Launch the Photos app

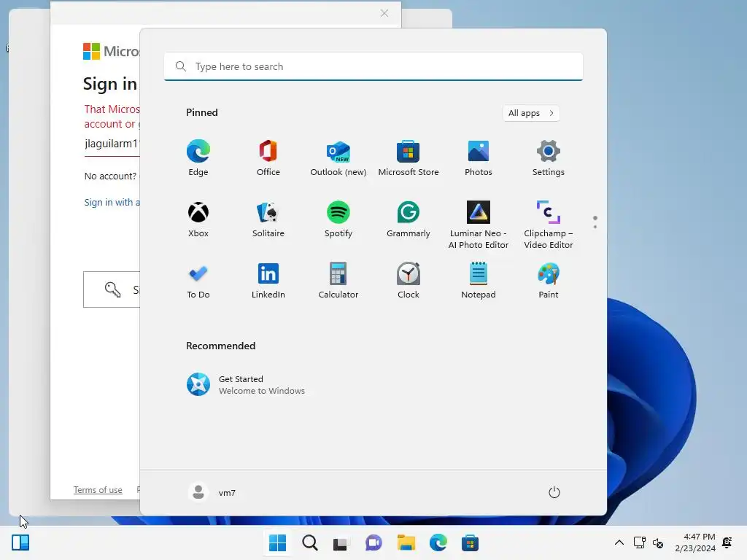pyautogui.click(x=479, y=158)
